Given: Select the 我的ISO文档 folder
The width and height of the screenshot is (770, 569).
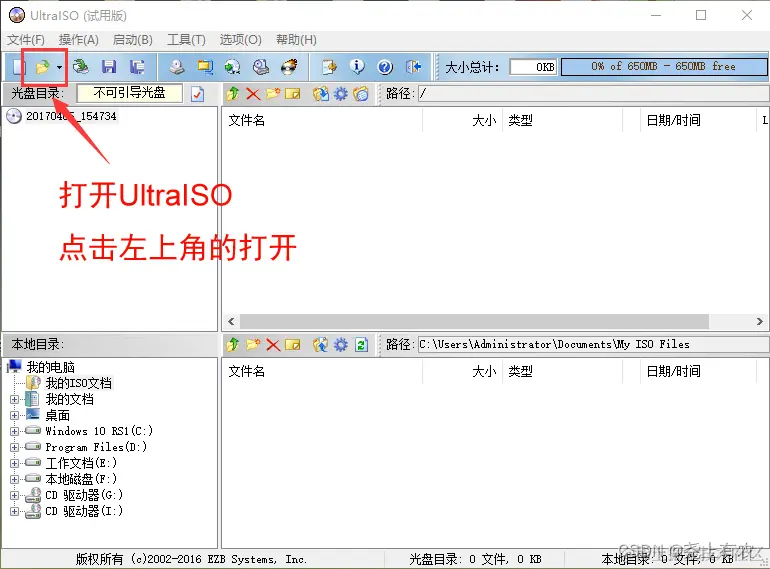Looking at the screenshot, I should point(79,383).
